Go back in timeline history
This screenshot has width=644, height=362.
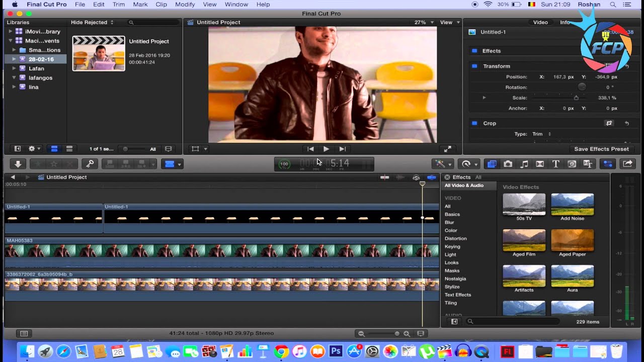coord(13,177)
